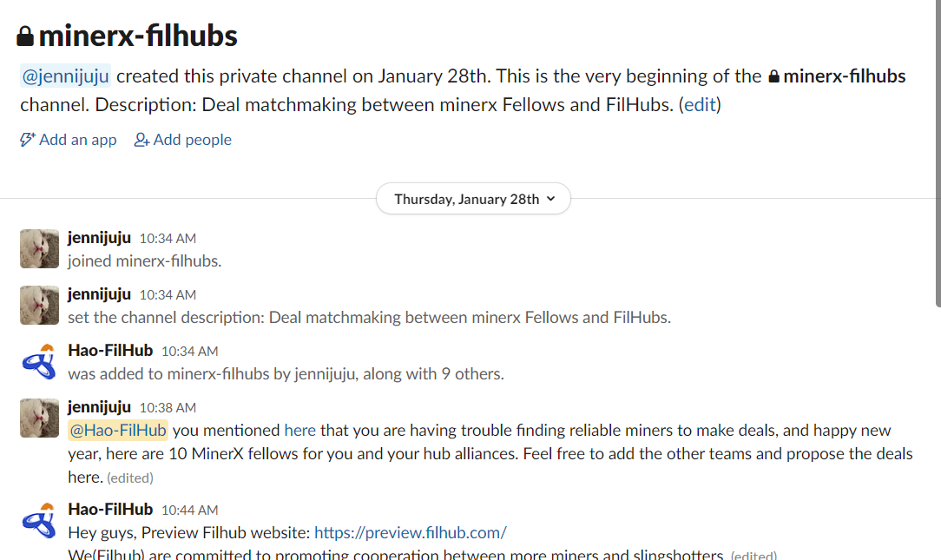This screenshot has width=941, height=560.
Task: Click jennijuju's avatar on the 10:38 AM message
Action: tap(39, 418)
